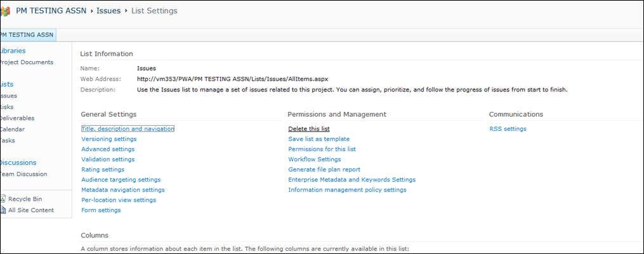Screen dimensions: 644x254
Task: Open Metadata navigation settings
Action: point(122,190)
